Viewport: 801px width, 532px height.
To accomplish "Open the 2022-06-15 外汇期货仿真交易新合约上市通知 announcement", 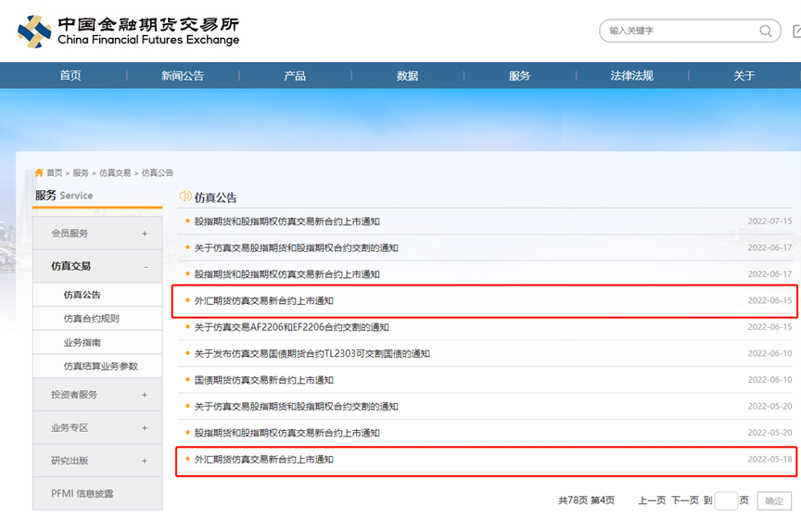I will tap(264, 301).
